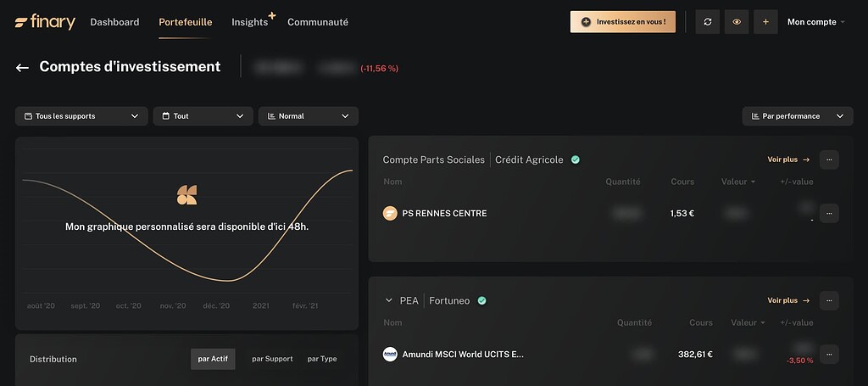Open options for Amundi MSCI World row
Screen dimensions: 868x386
click(x=829, y=355)
